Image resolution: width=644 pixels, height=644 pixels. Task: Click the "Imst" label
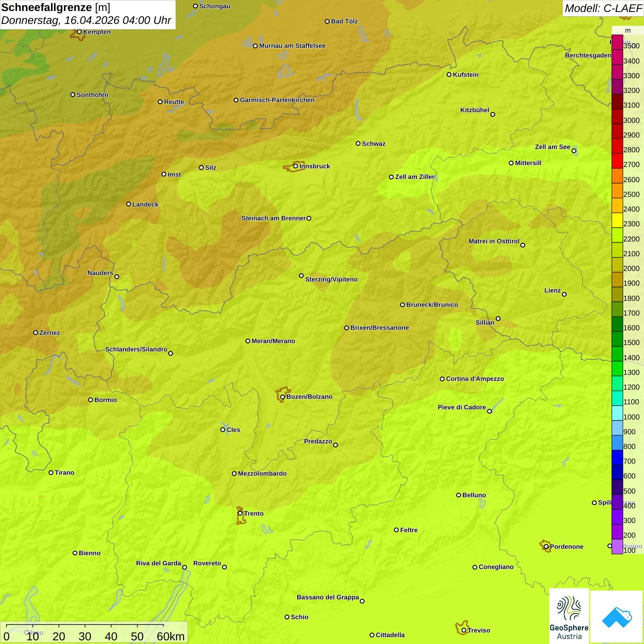pyautogui.click(x=174, y=174)
